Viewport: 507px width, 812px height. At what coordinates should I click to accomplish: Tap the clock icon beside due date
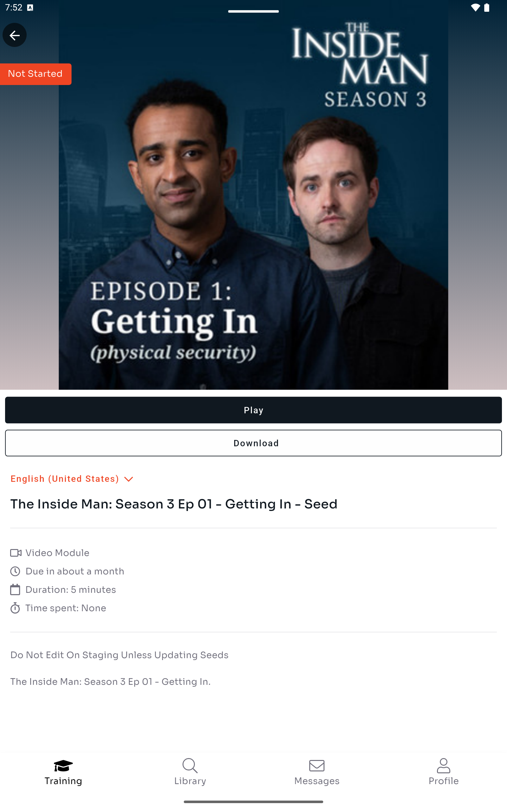(15, 571)
